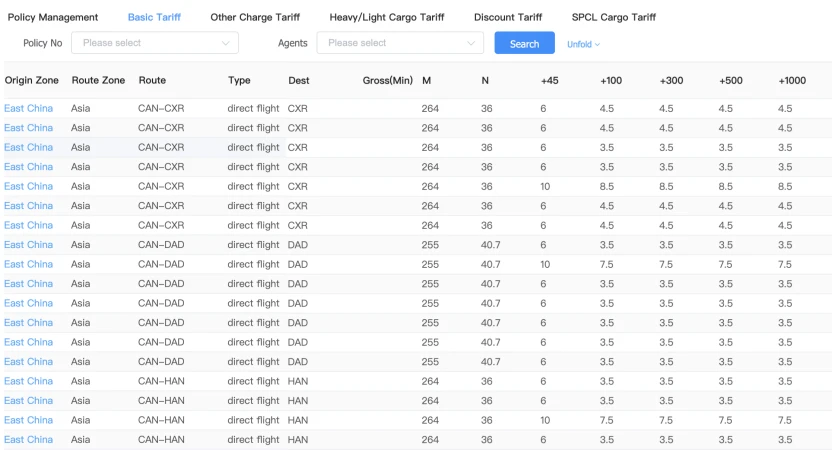Open the SPCL Cargo Tariff tab
Screen dimensions: 832x450
click(614, 17)
